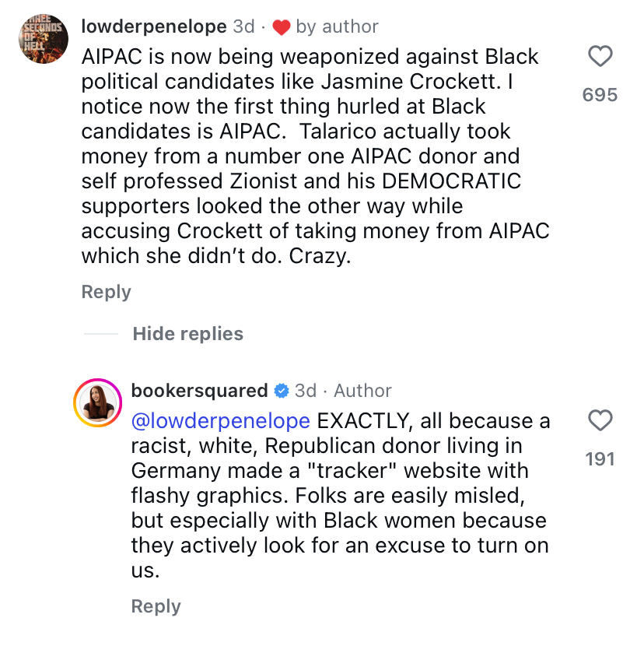This screenshot has width=644, height=646.
Task: Reply to lowderpenelope's AIPAC comment
Action: 106,292
